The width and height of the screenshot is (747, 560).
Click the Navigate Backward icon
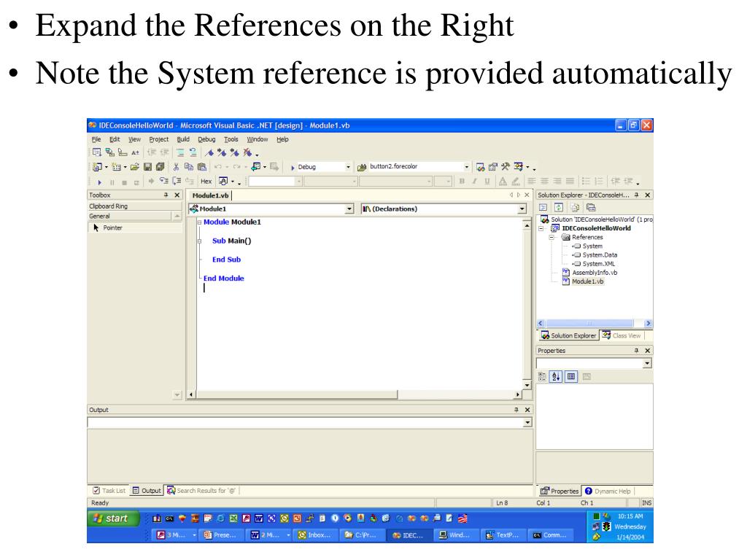click(x=256, y=167)
